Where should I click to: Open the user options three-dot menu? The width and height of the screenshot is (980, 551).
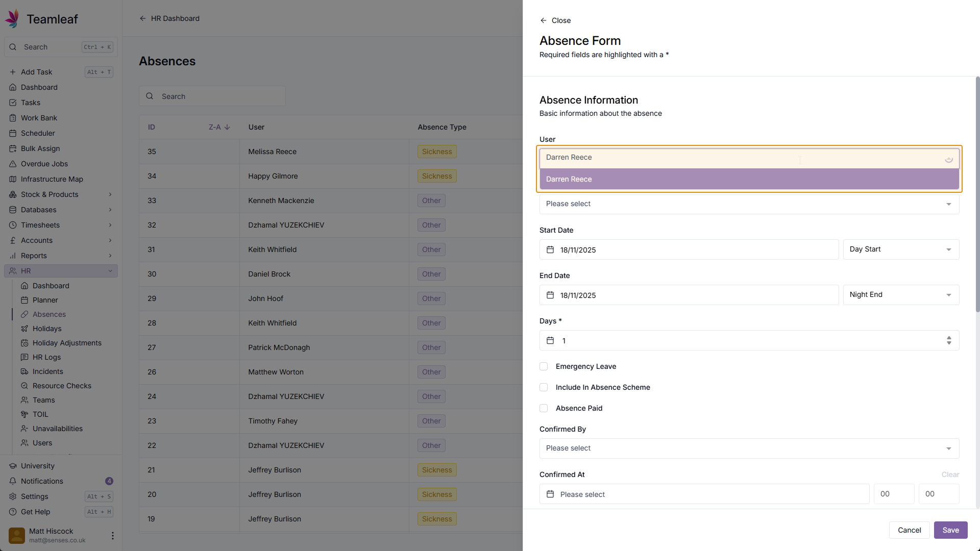(x=112, y=536)
